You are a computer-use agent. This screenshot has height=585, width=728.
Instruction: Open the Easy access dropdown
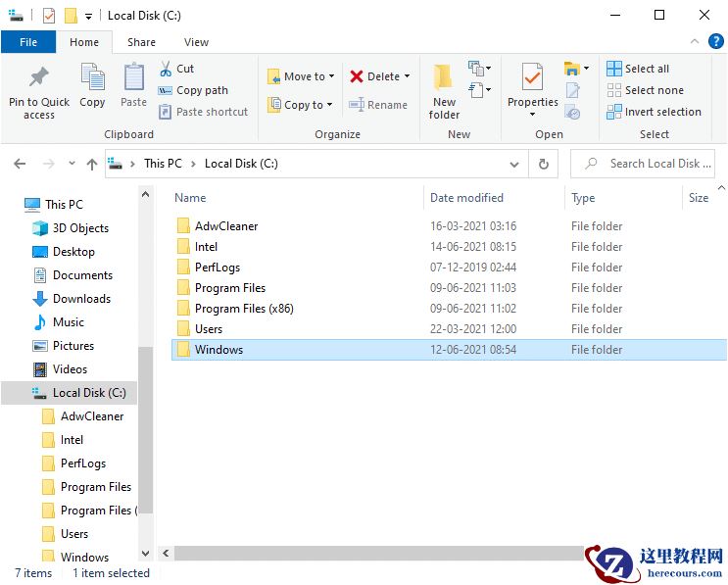(x=480, y=89)
